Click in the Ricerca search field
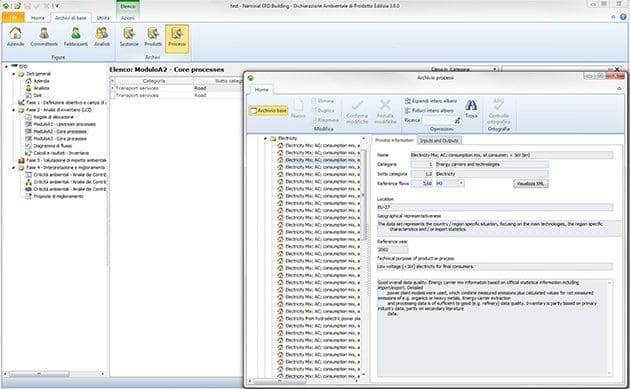 pyautogui.click(x=437, y=120)
